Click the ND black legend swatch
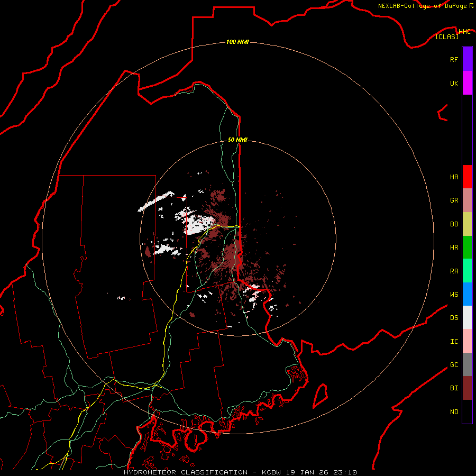This screenshot has height=476, width=476. point(467,411)
